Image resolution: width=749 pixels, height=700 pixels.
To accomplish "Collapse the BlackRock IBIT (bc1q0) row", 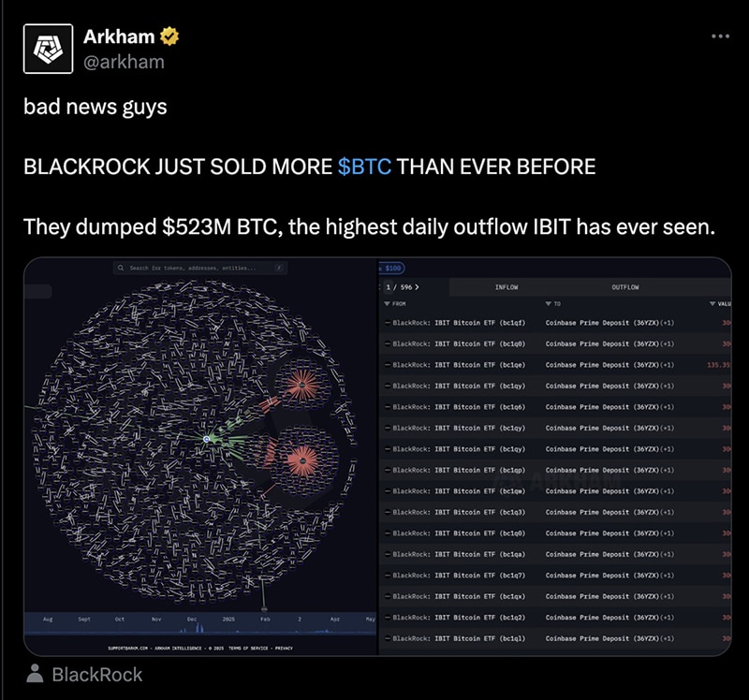I will coord(387,342).
